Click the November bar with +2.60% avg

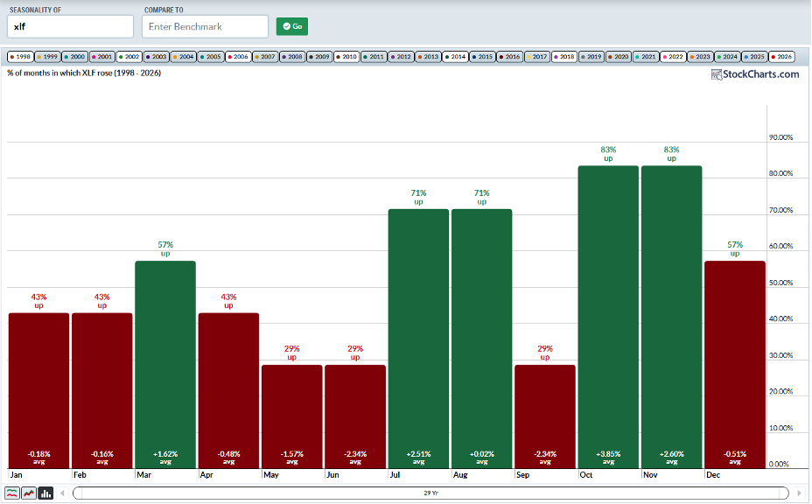(672, 317)
